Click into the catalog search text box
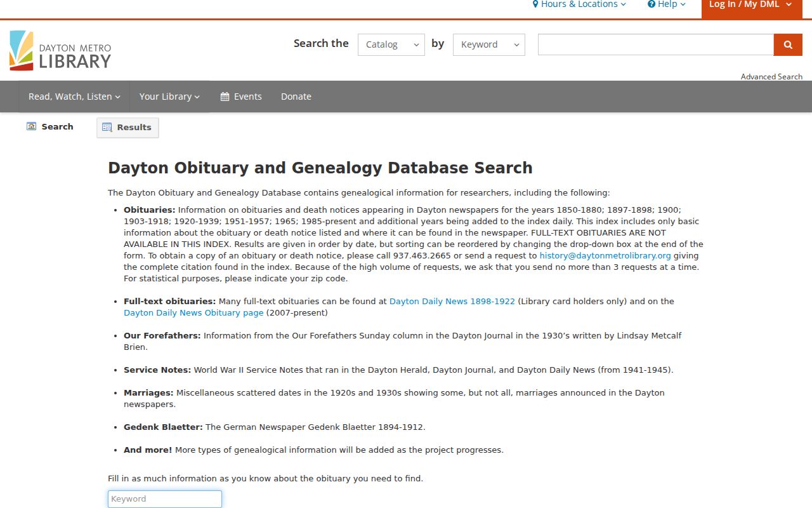 [656, 44]
